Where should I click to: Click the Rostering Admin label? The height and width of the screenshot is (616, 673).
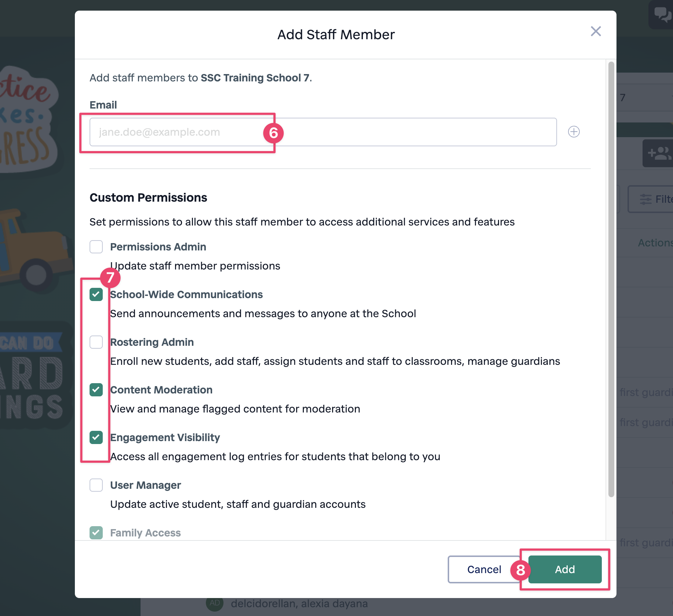tap(152, 342)
